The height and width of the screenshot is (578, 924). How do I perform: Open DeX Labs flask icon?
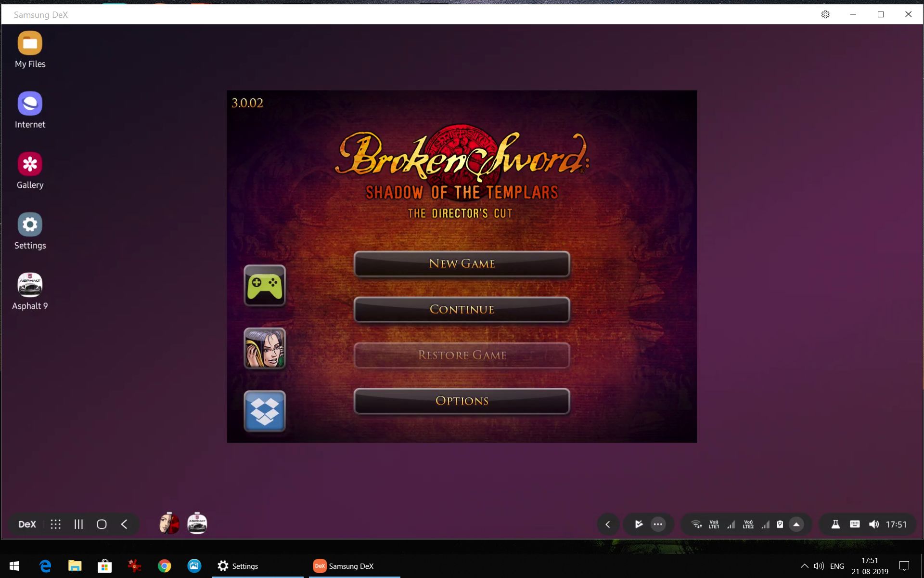pyautogui.click(x=835, y=524)
